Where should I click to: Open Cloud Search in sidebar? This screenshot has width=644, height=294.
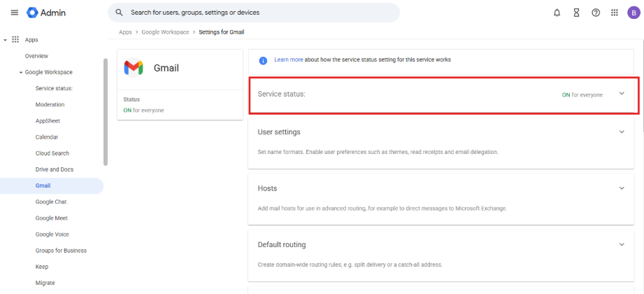pos(52,153)
